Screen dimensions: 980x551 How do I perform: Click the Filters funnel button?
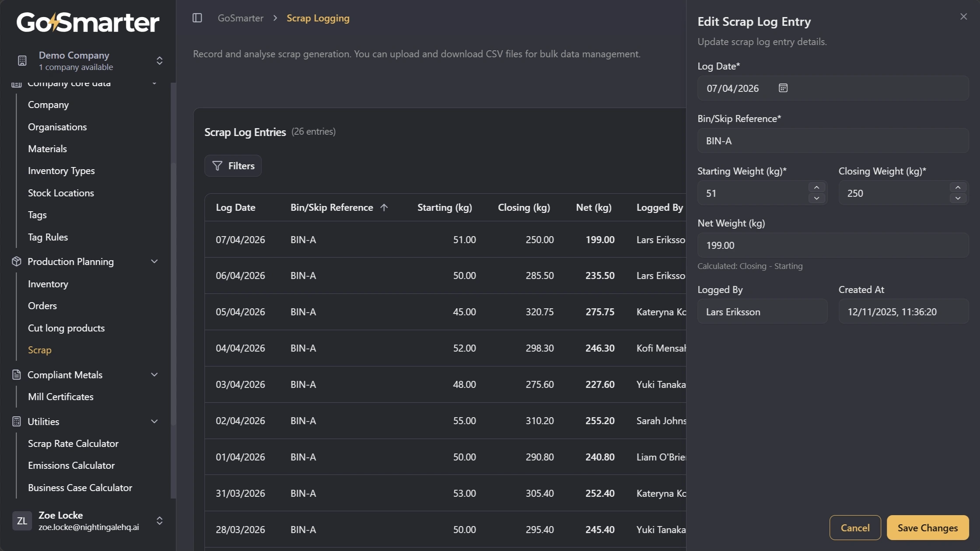(x=233, y=166)
